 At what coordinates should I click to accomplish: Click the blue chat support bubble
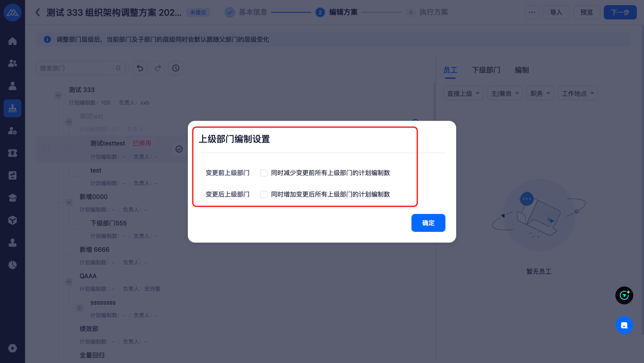pyautogui.click(x=624, y=325)
